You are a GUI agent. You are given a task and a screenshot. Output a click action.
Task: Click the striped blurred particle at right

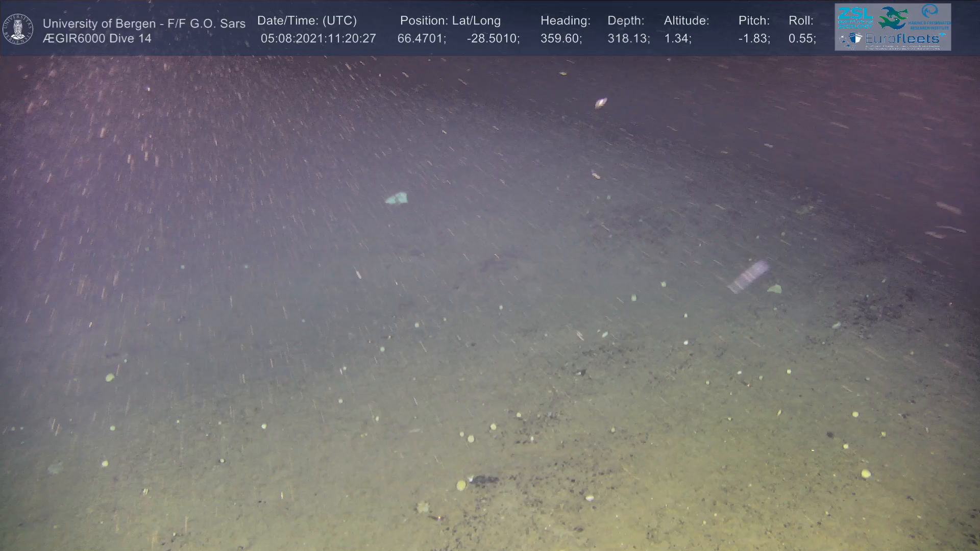748,277
